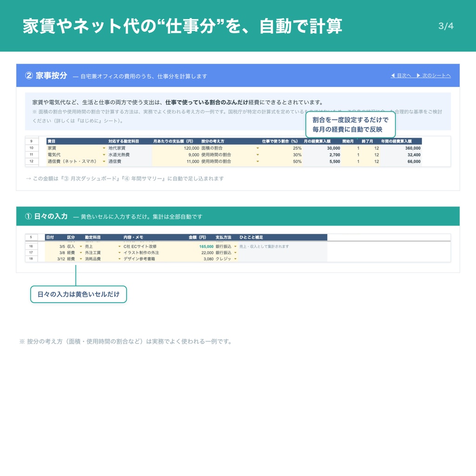Select the 11,000 monthly payment cell
The width and height of the screenshot is (476, 476).
point(176,161)
